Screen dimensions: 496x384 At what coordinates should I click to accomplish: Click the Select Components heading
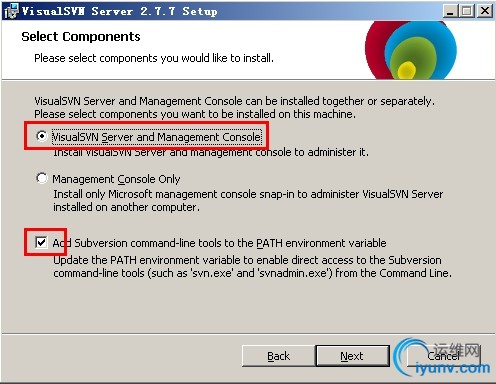tap(81, 36)
